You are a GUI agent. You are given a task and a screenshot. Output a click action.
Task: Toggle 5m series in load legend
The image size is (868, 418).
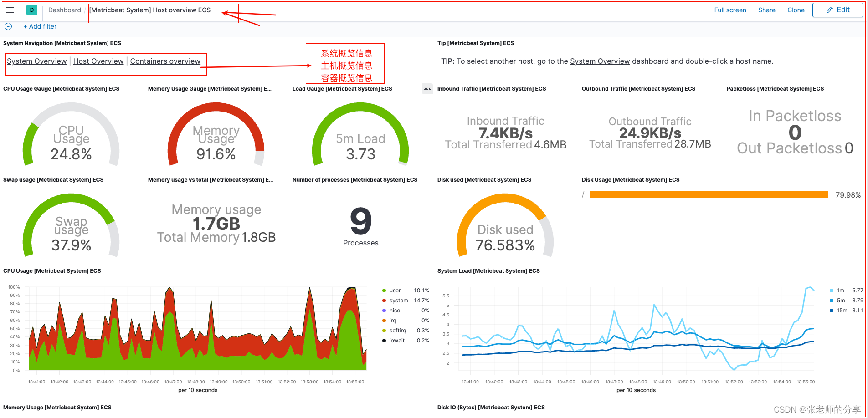pyautogui.click(x=840, y=301)
